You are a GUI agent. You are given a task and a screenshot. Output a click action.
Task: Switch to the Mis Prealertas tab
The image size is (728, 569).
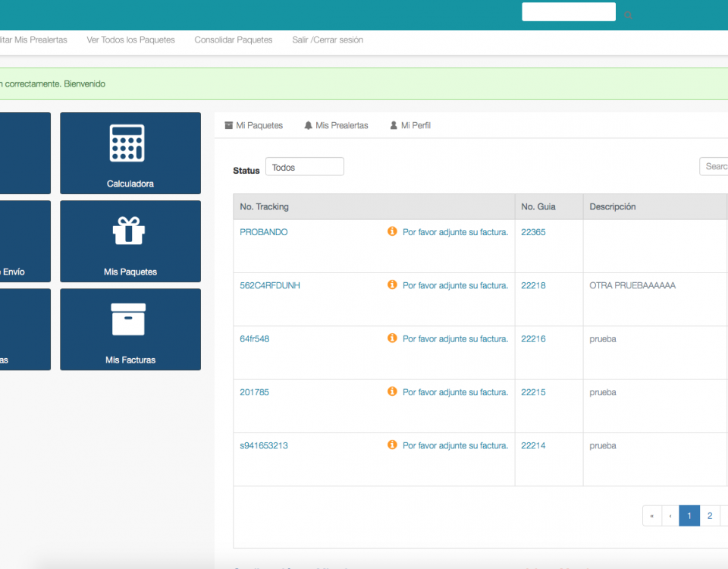click(336, 125)
